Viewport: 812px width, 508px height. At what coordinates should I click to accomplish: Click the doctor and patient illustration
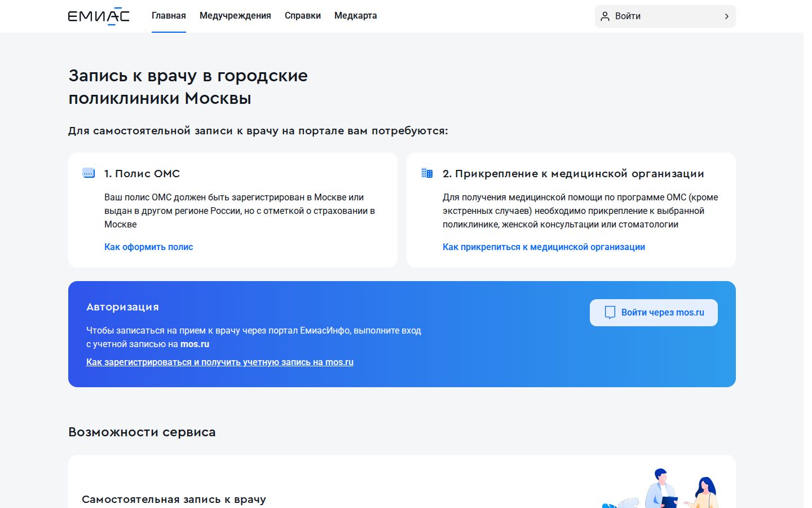coord(660,488)
